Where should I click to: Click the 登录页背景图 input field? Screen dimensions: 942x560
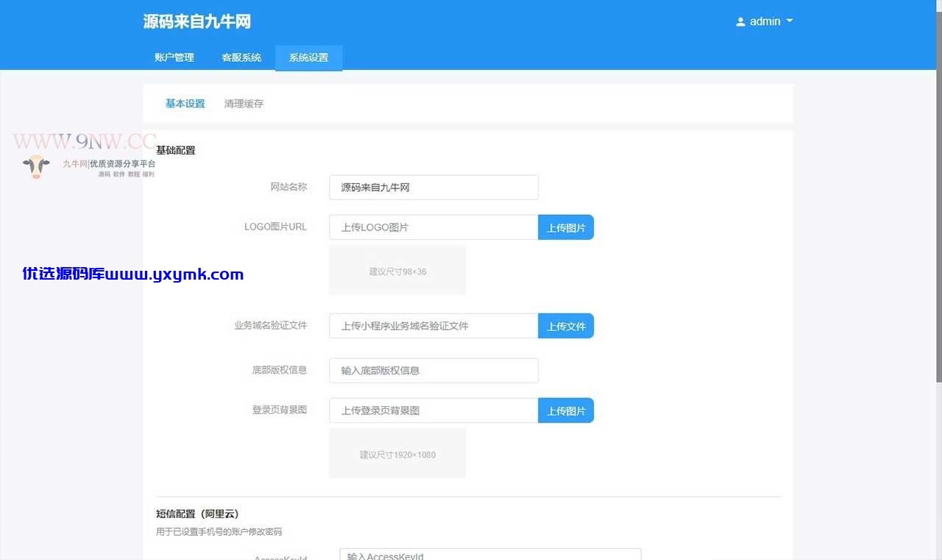click(x=433, y=411)
